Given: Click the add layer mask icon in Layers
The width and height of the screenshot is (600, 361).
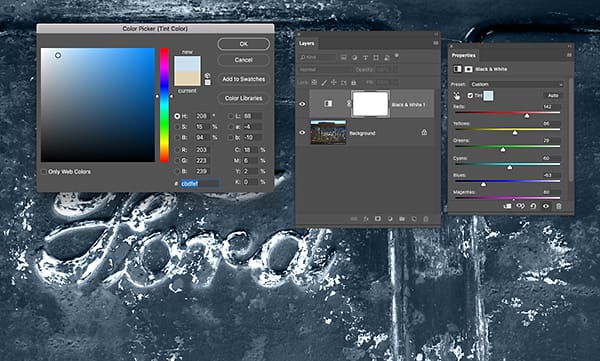Looking at the screenshot, I should point(378,219).
